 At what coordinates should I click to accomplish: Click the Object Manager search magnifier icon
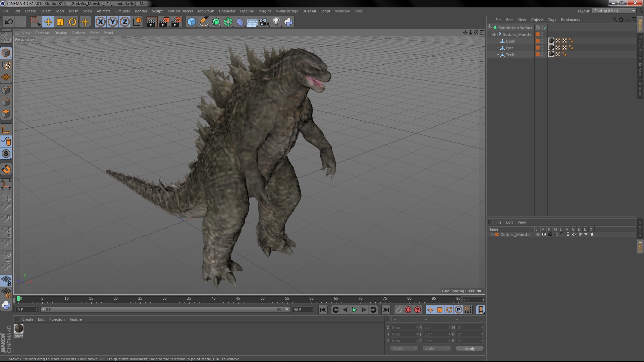pos(614,20)
